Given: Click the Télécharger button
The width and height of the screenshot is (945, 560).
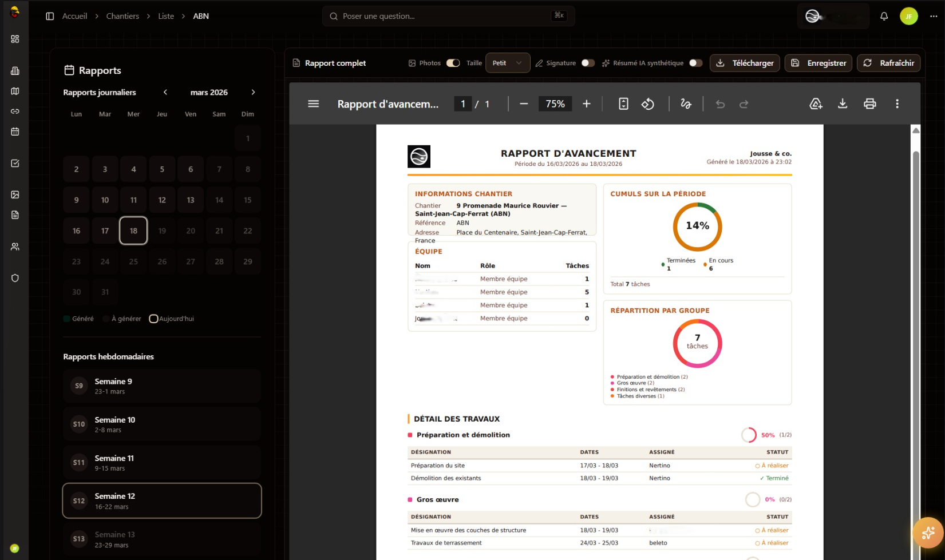Looking at the screenshot, I should 745,63.
